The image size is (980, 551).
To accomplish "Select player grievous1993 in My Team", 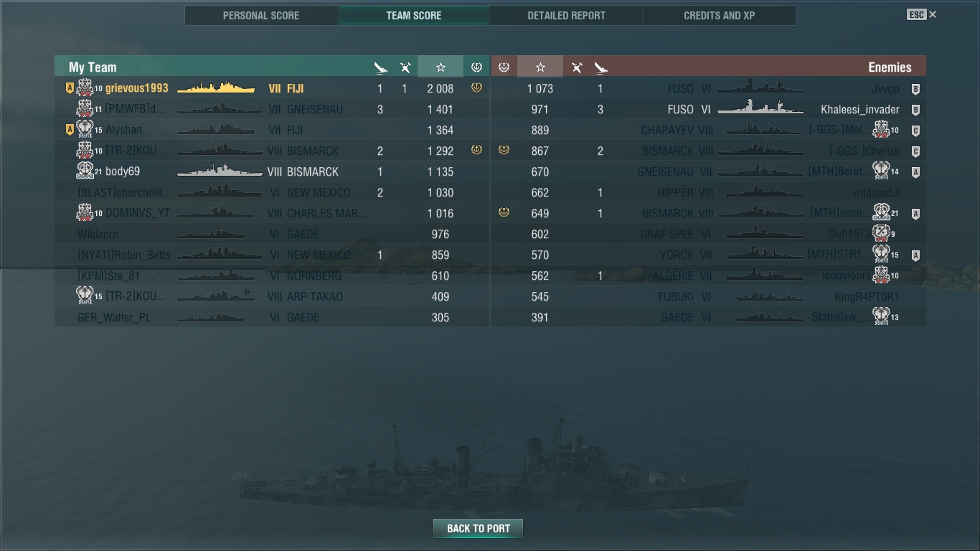I will coord(272,88).
